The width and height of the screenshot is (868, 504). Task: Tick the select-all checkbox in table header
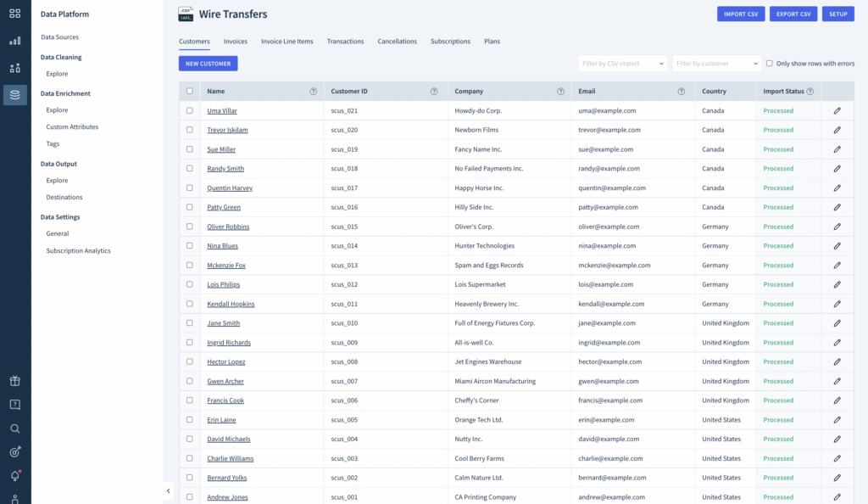(x=190, y=91)
